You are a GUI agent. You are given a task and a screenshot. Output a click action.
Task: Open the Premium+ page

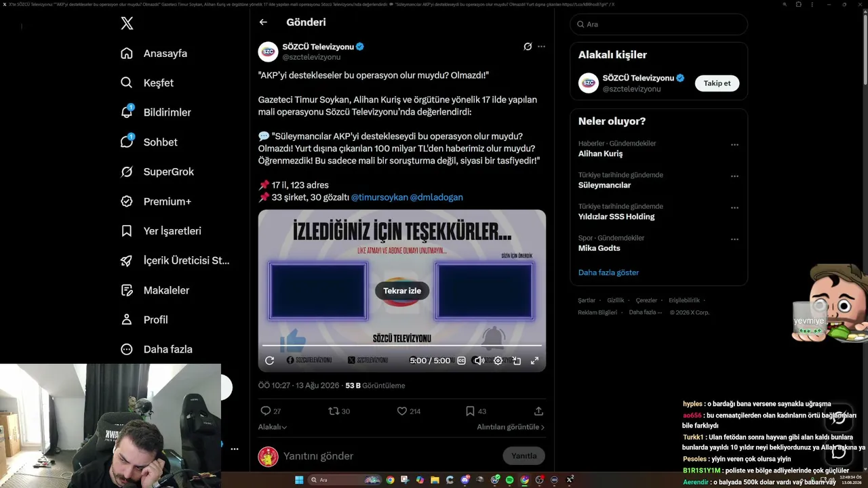[x=155, y=201]
